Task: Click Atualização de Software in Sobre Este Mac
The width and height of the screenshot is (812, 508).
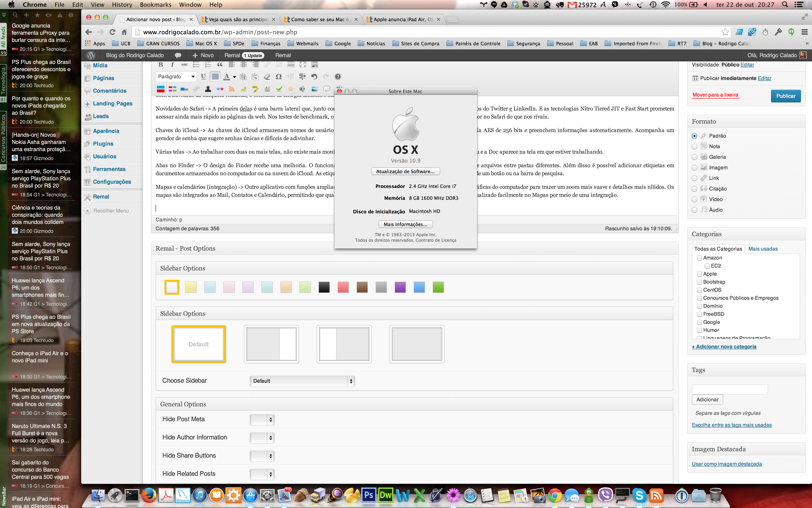Action: point(405,172)
